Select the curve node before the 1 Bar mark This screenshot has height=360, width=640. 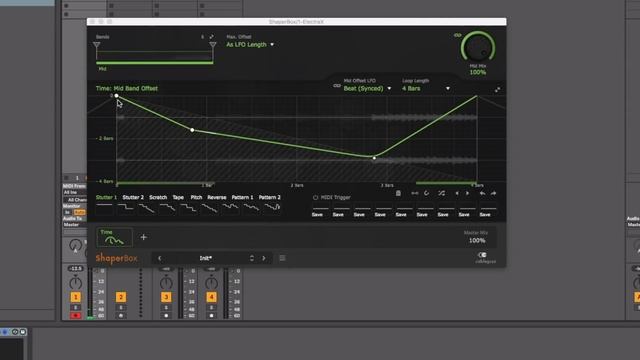pyautogui.click(x=192, y=130)
